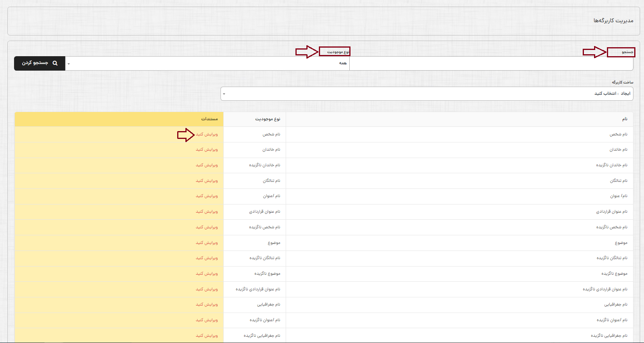Edit the نام شخص ناگزیده worksheet
This screenshot has width=644, height=343.
[x=207, y=227]
